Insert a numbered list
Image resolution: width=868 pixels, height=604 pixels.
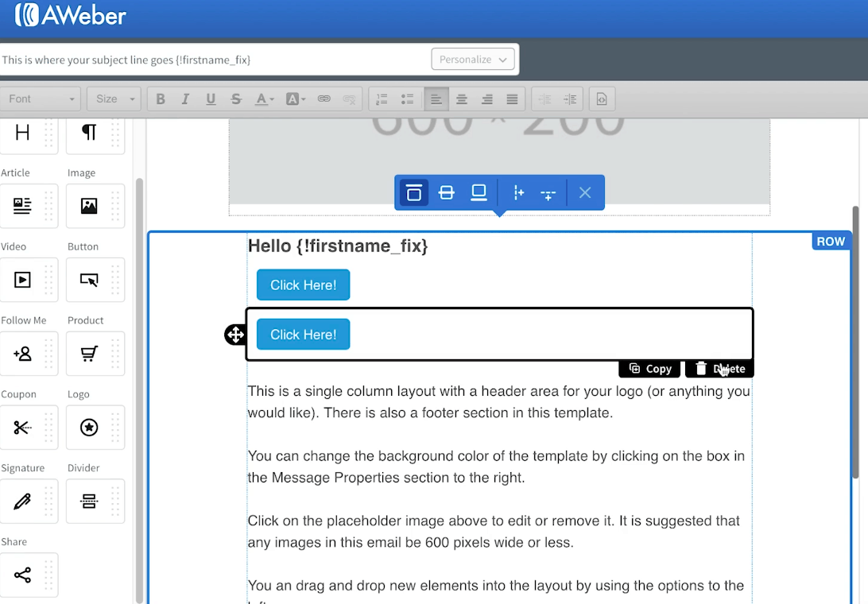click(382, 99)
